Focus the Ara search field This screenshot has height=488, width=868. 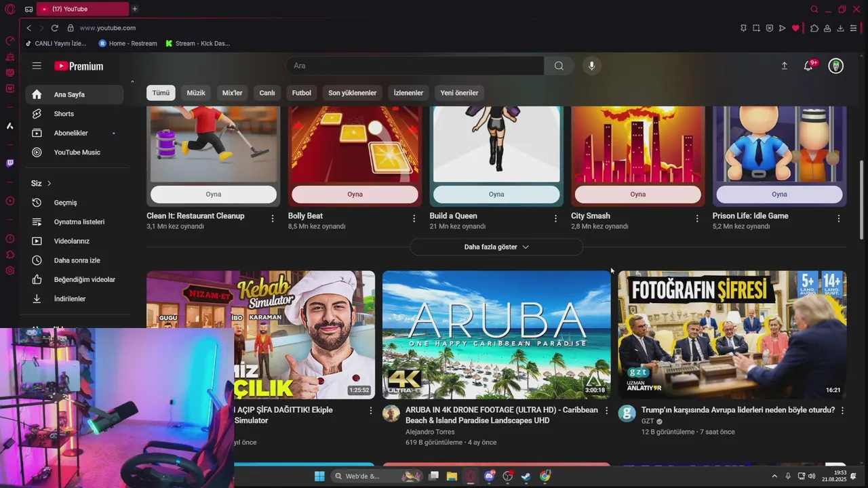coord(415,66)
